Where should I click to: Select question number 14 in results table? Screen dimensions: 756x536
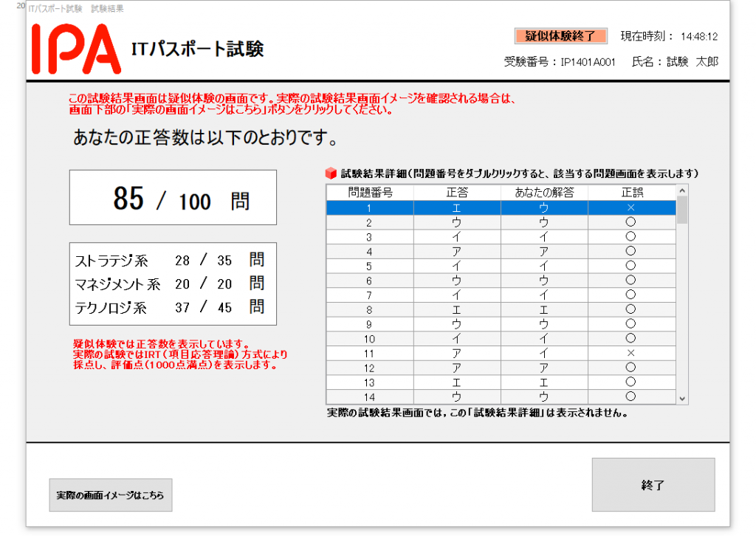369,397
